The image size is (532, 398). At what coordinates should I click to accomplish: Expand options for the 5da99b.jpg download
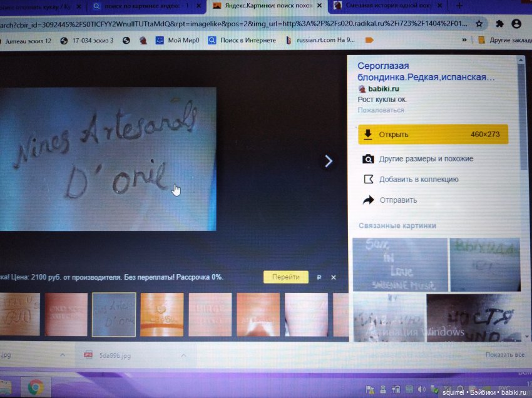click(183, 355)
